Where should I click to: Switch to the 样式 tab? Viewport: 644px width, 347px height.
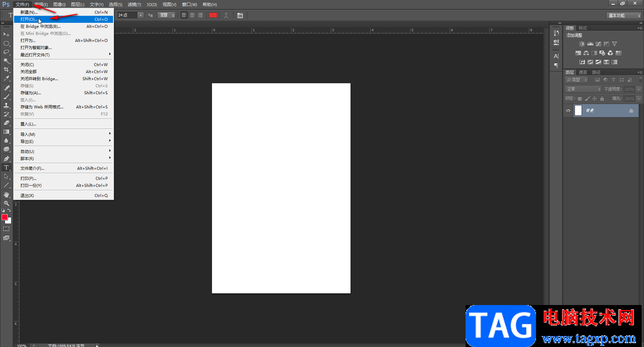(x=583, y=28)
